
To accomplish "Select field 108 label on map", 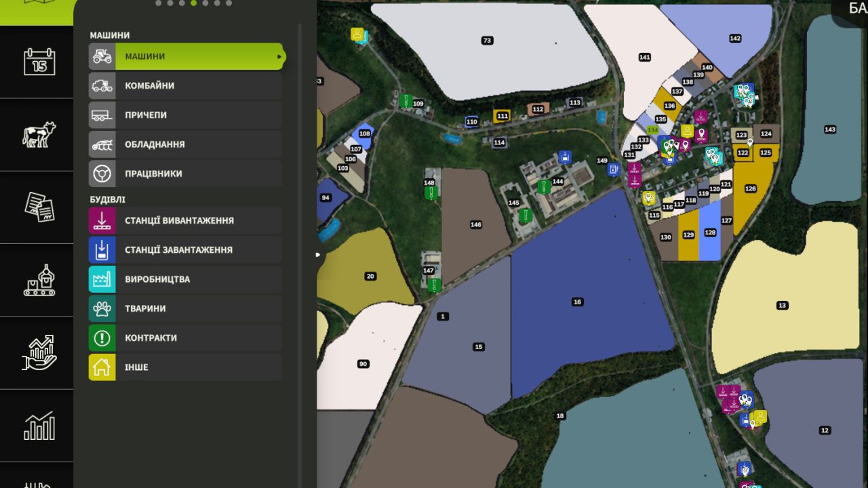I will (x=364, y=134).
